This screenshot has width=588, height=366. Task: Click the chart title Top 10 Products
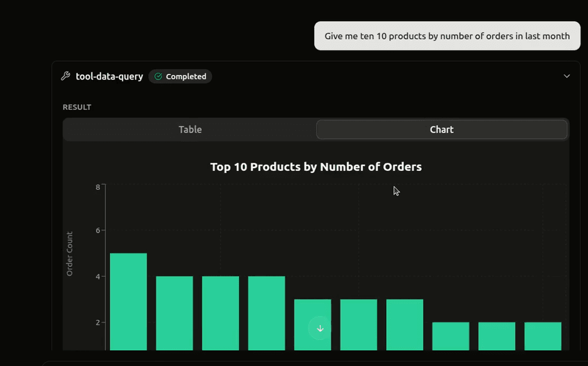(x=316, y=167)
